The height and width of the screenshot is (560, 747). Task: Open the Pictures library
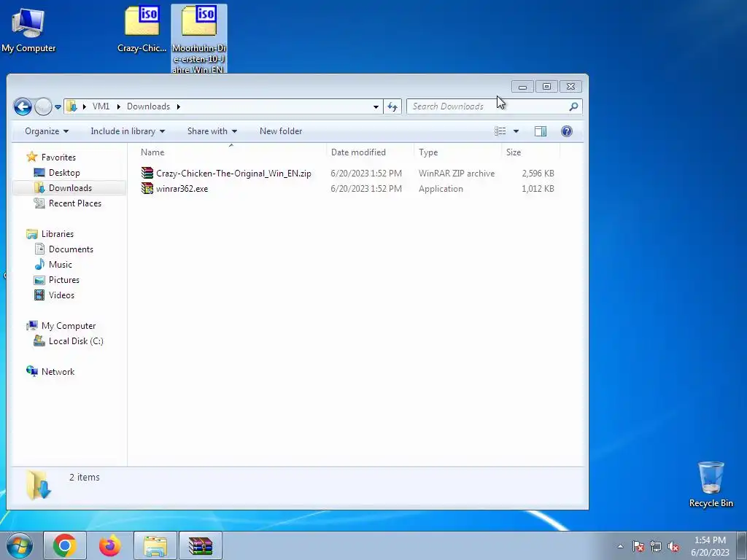(64, 279)
